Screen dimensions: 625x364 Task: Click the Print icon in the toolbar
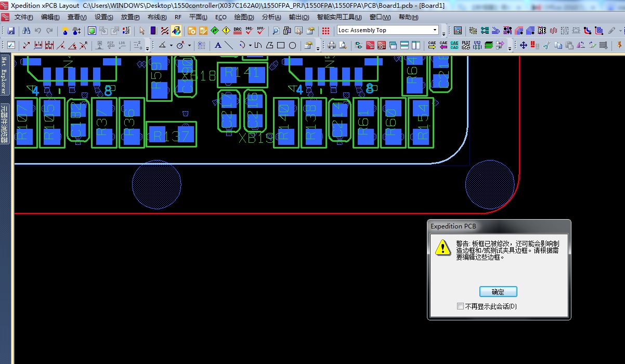coord(331,45)
